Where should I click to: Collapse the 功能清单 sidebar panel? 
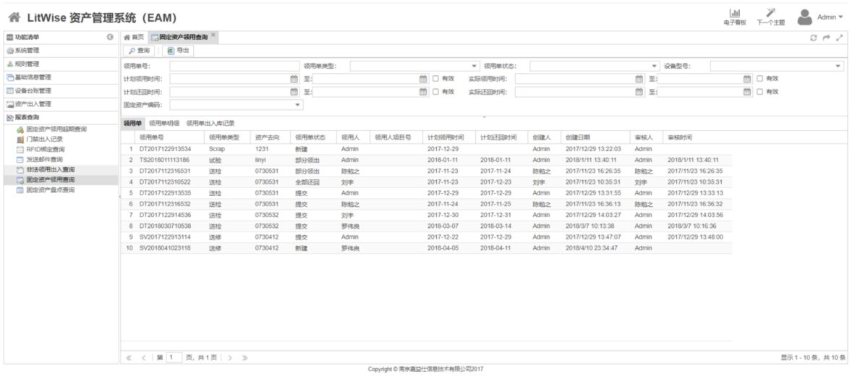coord(110,37)
